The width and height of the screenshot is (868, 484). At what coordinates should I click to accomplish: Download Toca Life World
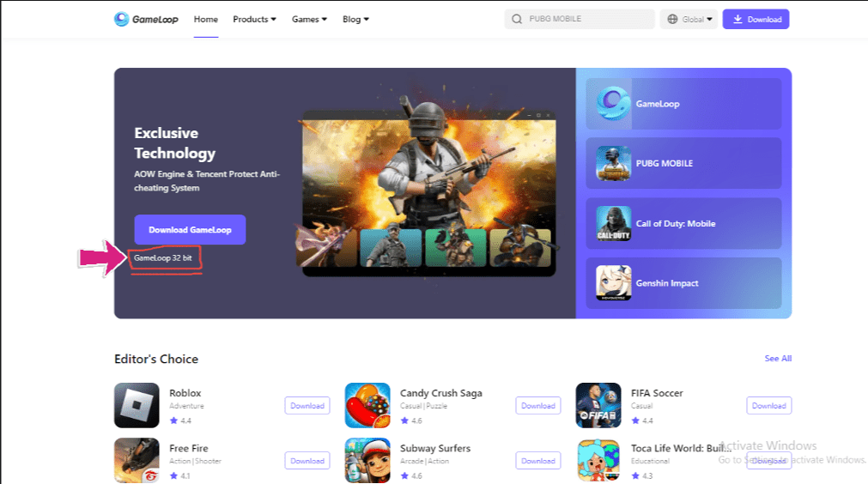(x=769, y=461)
